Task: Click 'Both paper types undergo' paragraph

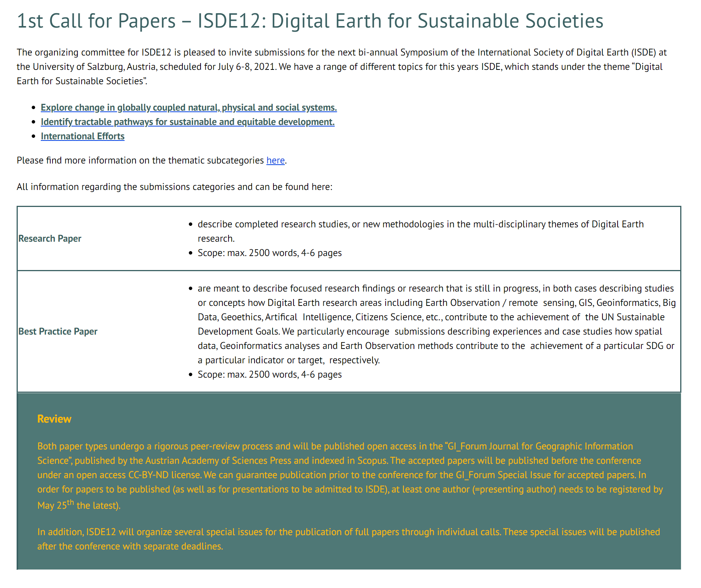Action: [x=350, y=476]
